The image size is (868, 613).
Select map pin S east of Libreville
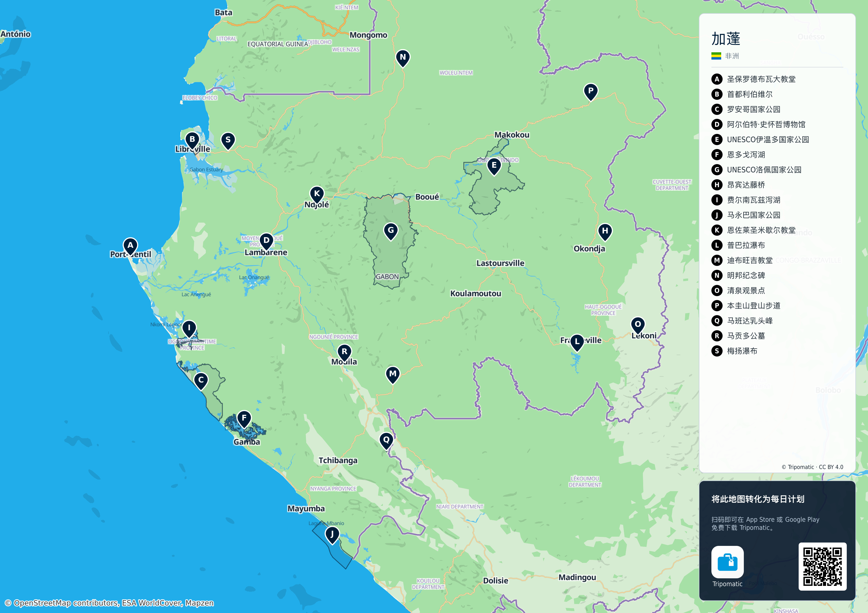click(228, 141)
